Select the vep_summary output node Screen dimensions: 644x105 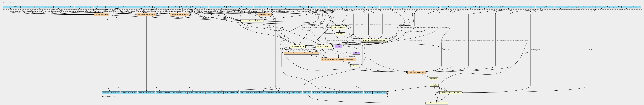pyautogui.click(x=296, y=93)
